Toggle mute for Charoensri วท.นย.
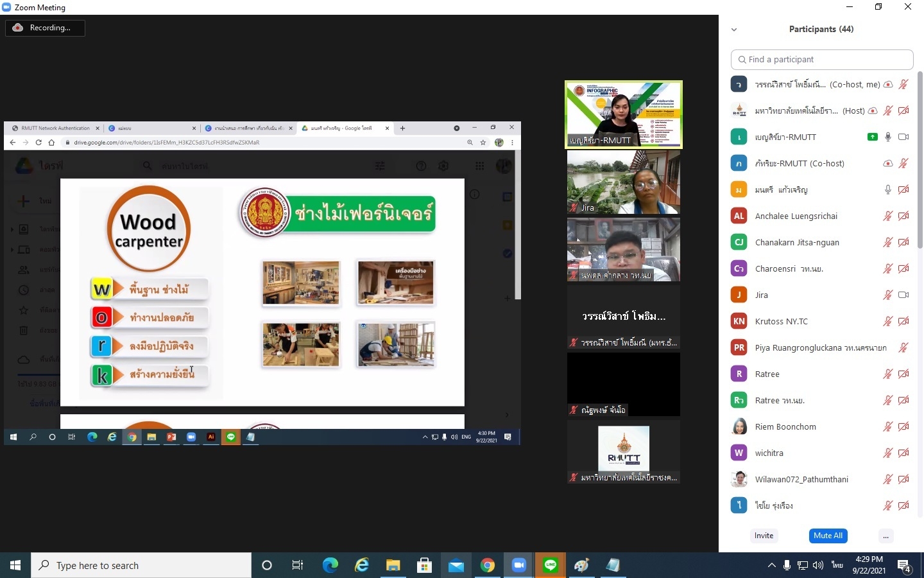The width and height of the screenshot is (924, 578). coord(888,268)
